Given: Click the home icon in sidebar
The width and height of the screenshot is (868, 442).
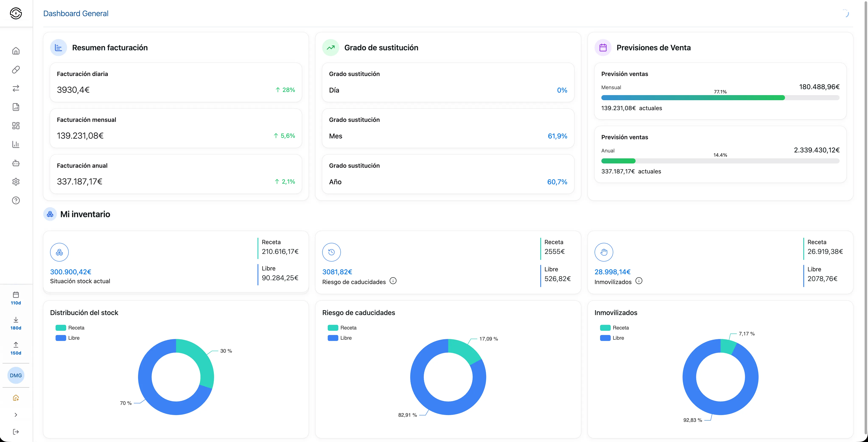Looking at the screenshot, I should click(x=16, y=51).
